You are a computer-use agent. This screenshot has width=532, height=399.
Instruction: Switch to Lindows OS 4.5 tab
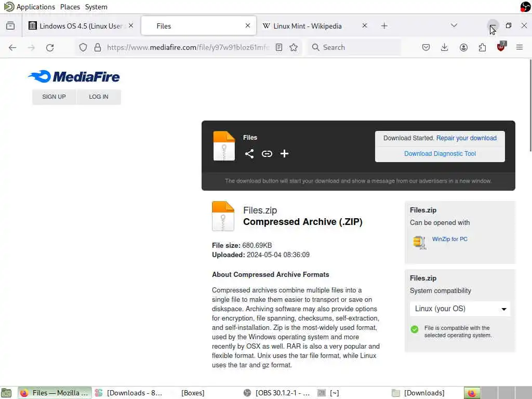tap(82, 26)
